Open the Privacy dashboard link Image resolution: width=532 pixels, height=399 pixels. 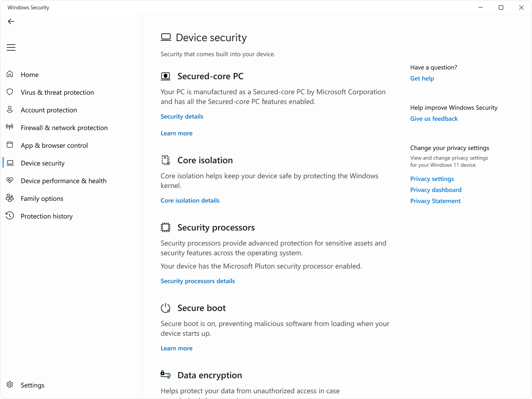point(436,190)
